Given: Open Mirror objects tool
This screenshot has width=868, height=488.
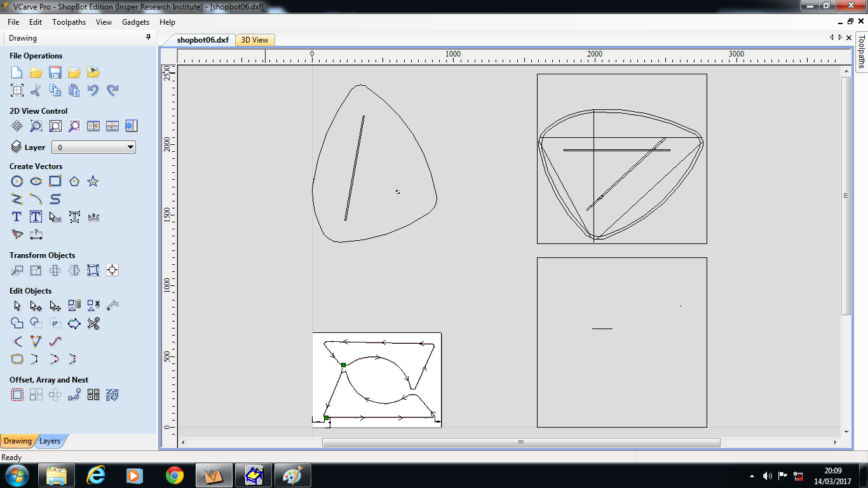Looking at the screenshot, I should point(74,270).
